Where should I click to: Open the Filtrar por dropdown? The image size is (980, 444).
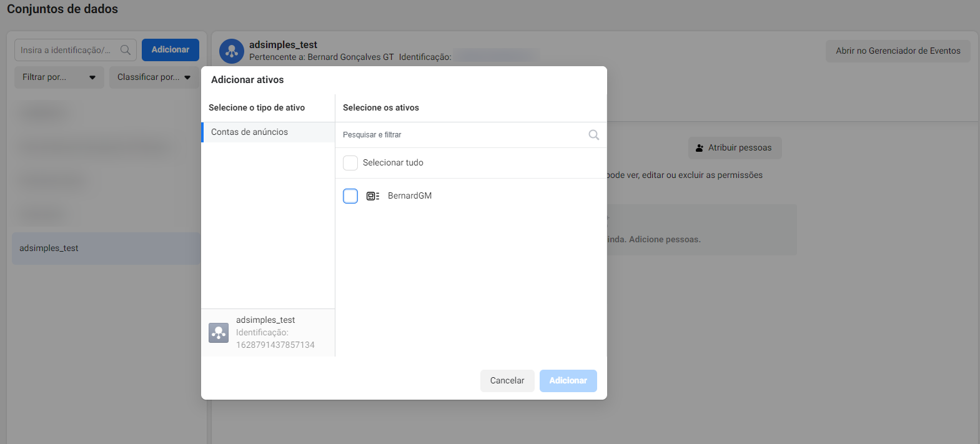59,77
